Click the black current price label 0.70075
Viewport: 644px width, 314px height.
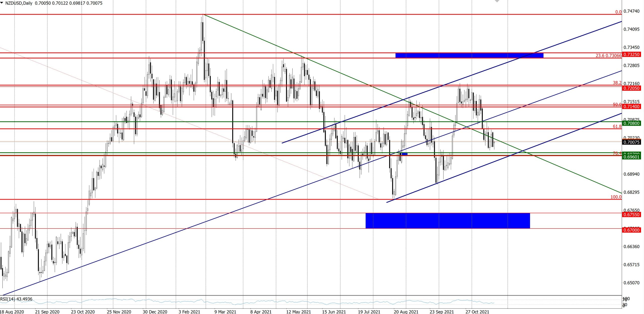631,142
